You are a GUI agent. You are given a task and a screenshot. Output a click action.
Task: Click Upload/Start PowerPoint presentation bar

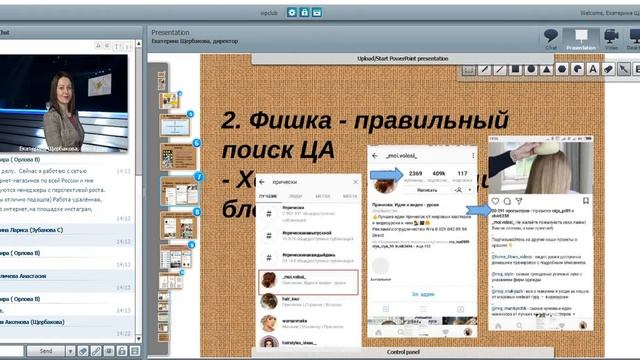(402, 59)
